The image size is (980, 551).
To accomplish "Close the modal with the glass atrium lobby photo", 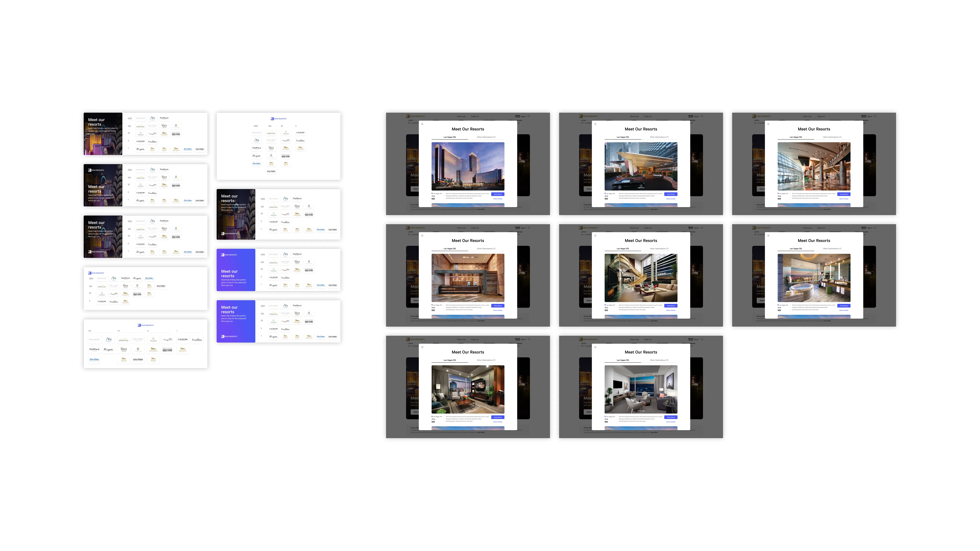I will pos(768,124).
